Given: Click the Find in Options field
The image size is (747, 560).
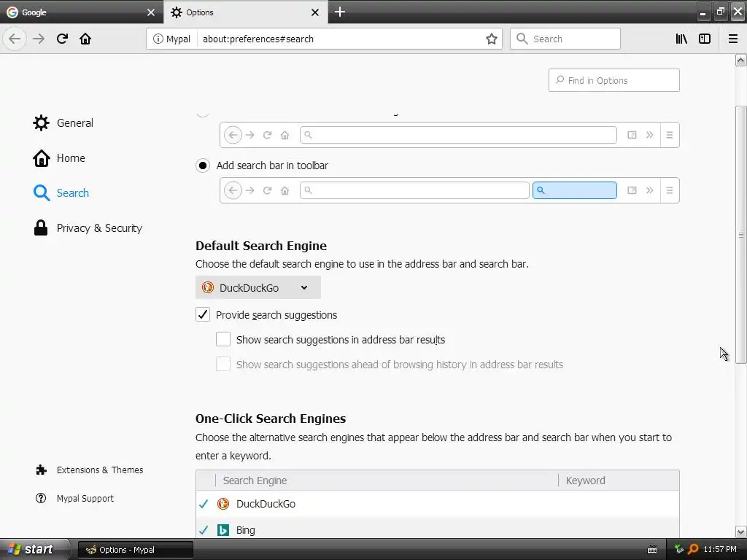Looking at the screenshot, I should [x=614, y=80].
